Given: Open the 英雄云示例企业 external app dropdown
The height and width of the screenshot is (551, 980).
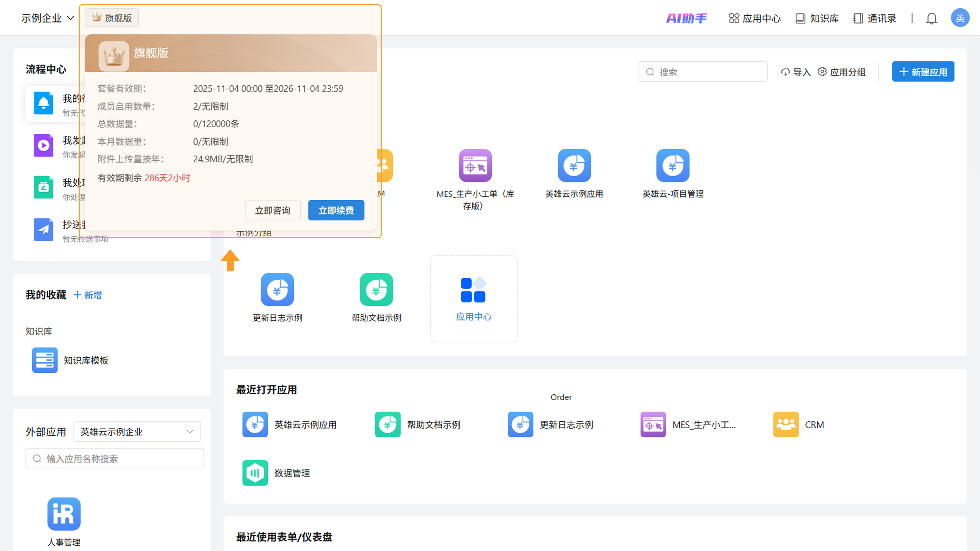Looking at the screenshot, I should (x=137, y=432).
